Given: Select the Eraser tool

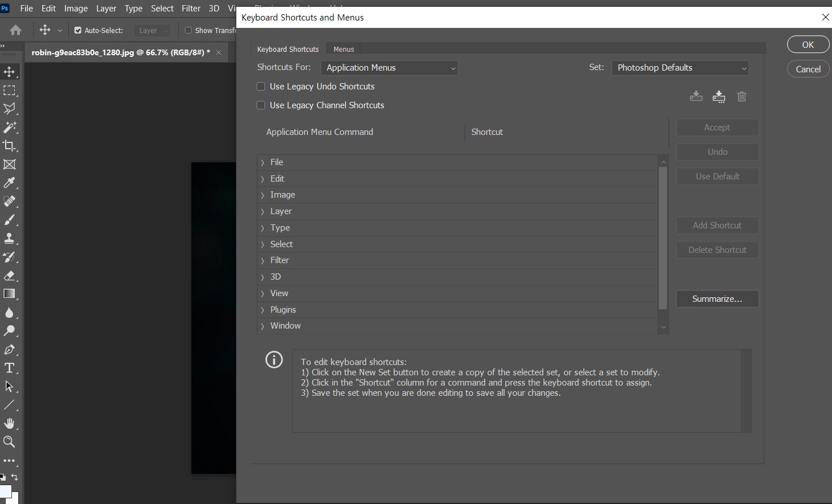Looking at the screenshot, I should [10, 276].
